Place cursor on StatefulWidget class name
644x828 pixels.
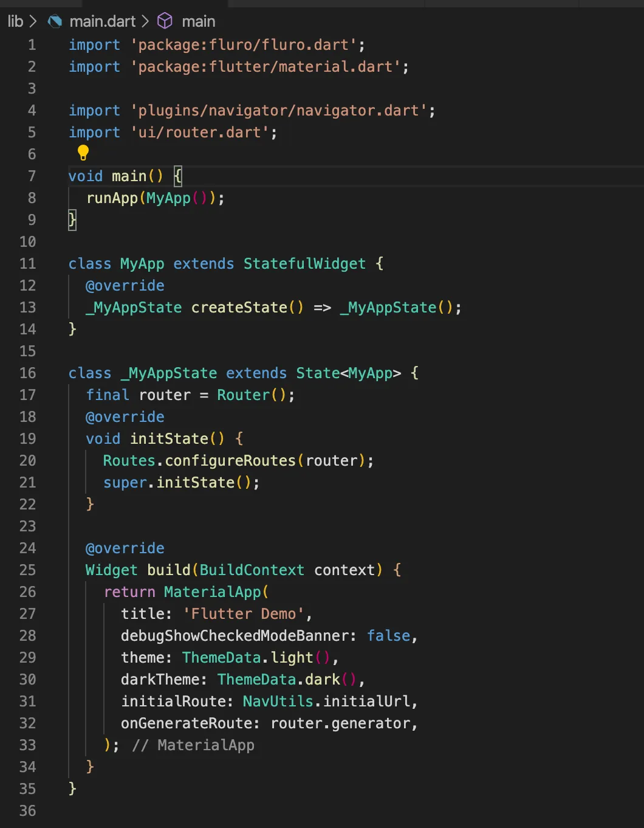pyautogui.click(x=304, y=264)
